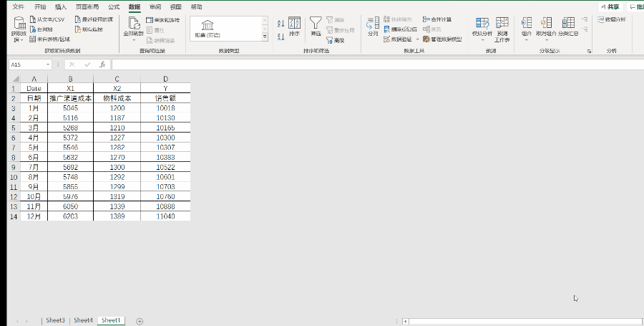The width and height of the screenshot is (644, 326).
Task: Click the 取消组合 (Ungroup) icon
Action: coord(546,23)
